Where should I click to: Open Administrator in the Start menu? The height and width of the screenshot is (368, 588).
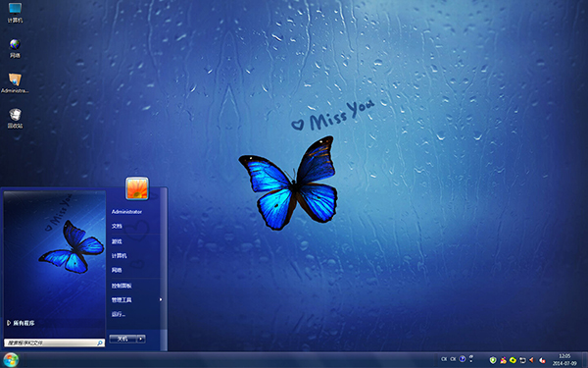(126, 212)
